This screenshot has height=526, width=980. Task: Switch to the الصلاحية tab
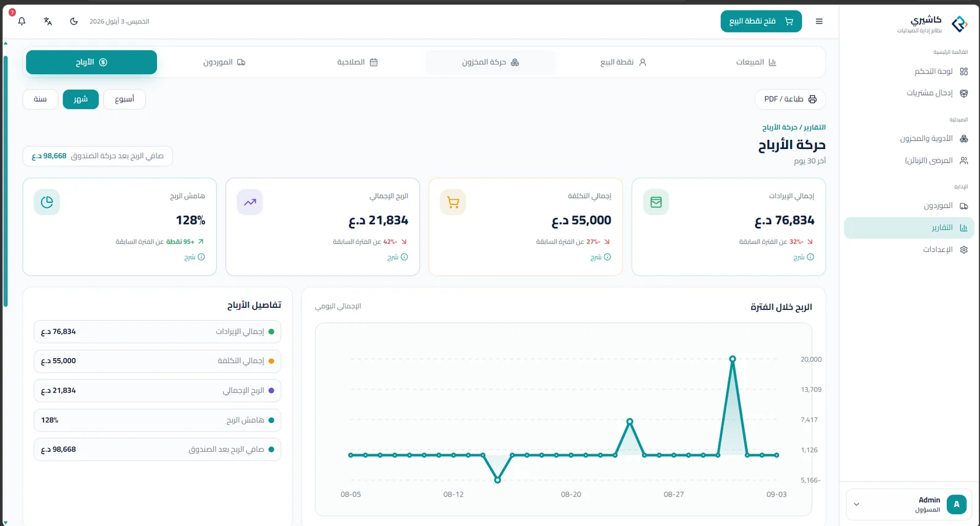pos(357,63)
